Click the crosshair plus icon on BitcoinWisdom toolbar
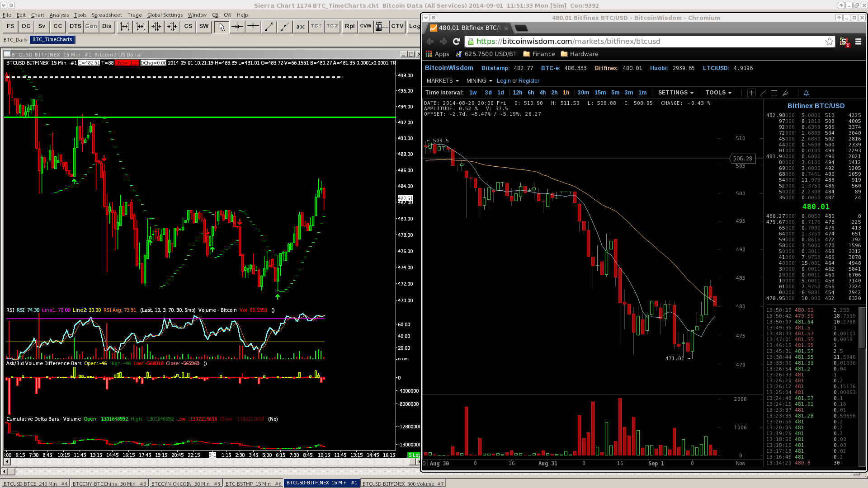This screenshot has width=868, height=488. 751,93
